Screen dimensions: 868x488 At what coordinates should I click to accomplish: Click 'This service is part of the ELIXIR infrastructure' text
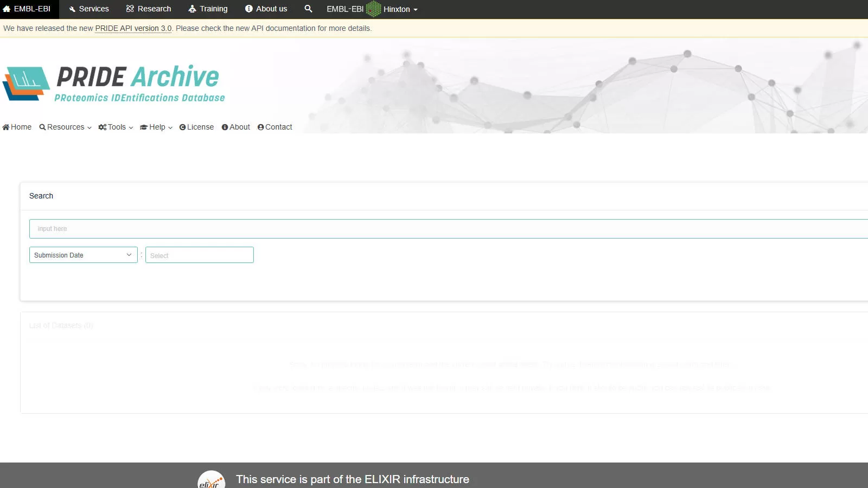pyautogui.click(x=353, y=479)
